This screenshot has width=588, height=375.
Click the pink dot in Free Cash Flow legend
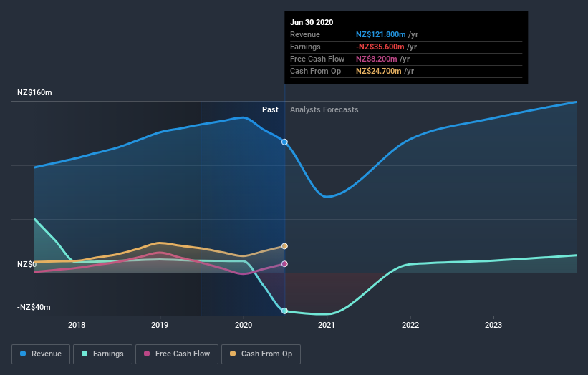[147, 354]
